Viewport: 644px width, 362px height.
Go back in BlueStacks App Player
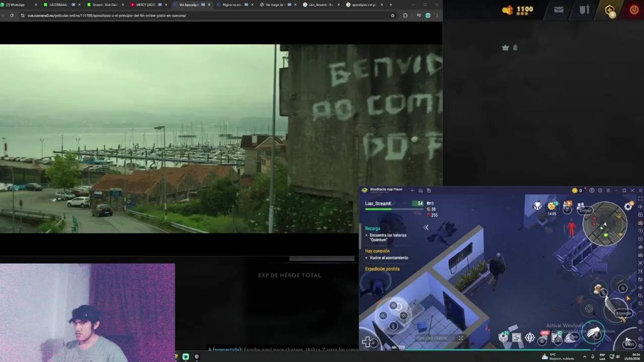pyautogui.click(x=413, y=191)
